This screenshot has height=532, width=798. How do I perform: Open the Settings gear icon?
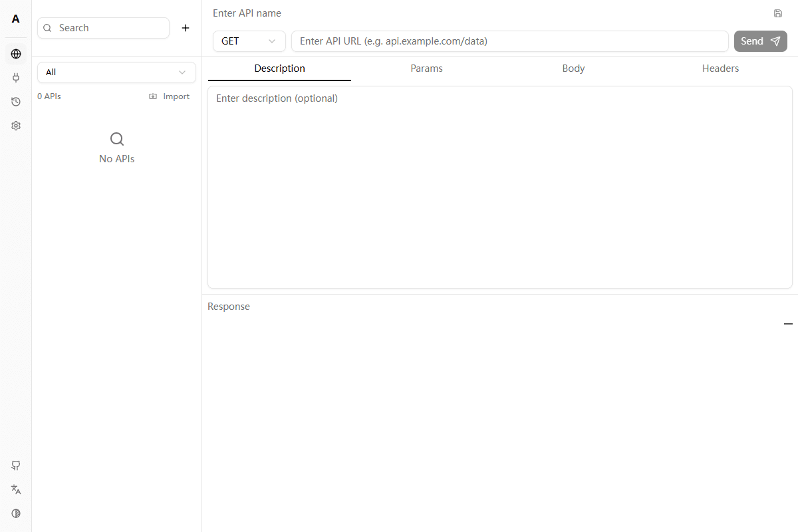point(15,125)
